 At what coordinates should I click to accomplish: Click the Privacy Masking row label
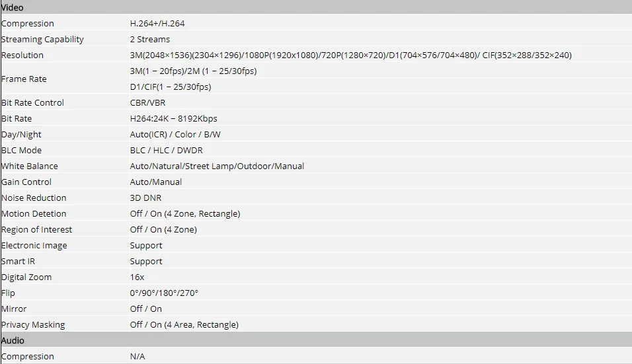[x=33, y=324]
